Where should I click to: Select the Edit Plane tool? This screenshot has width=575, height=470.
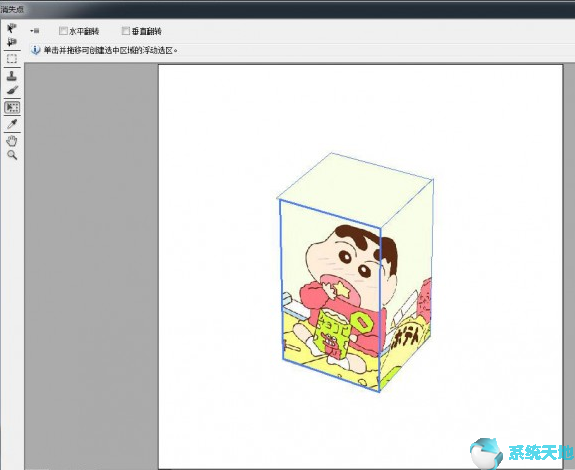12,28
